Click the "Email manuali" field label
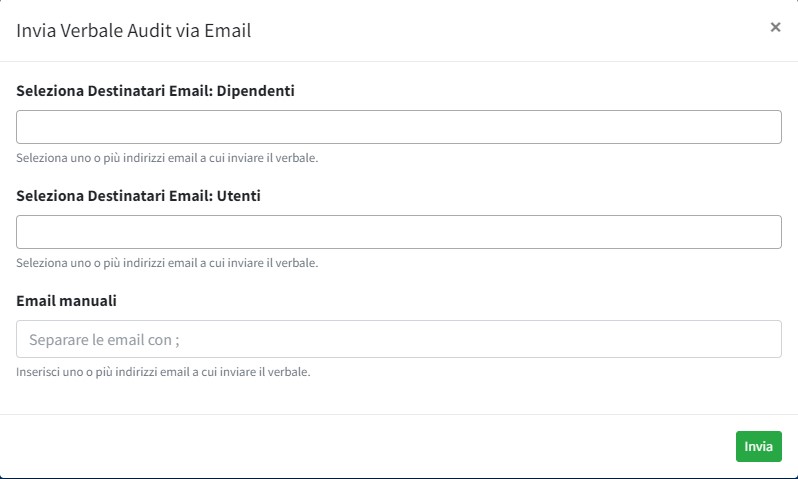The width and height of the screenshot is (798, 479). coord(67,300)
